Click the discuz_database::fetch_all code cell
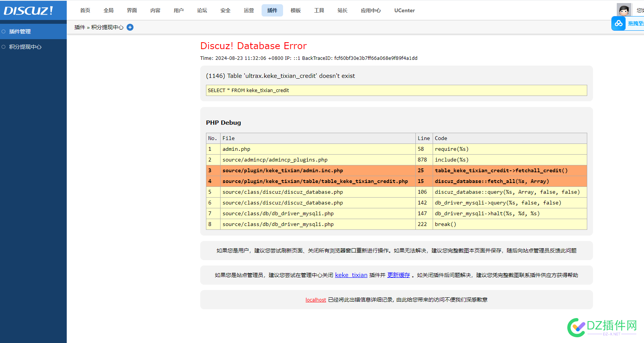 click(510, 181)
